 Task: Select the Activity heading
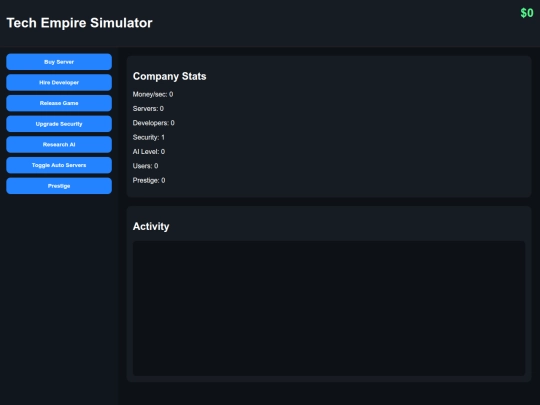pyautogui.click(x=151, y=227)
